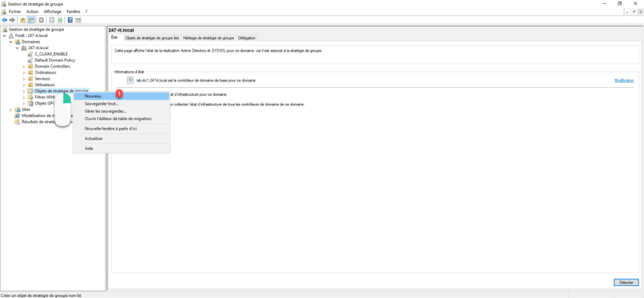
Task: Choose Nouveau in the context menu
Action: click(x=122, y=96)
